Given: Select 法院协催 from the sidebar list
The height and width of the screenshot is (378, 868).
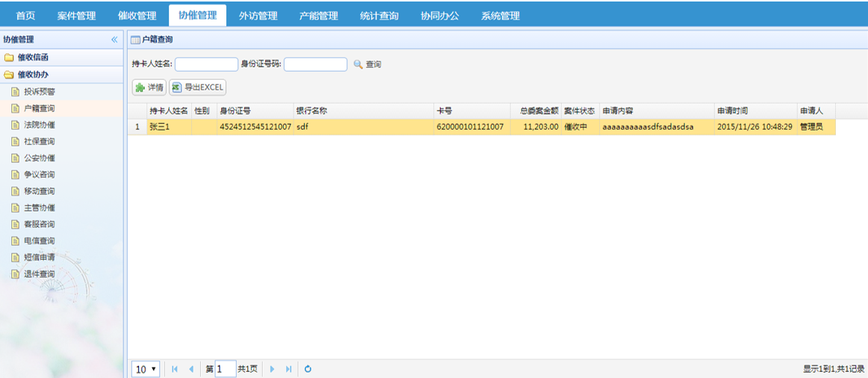Looking at the screenshot, I should (39, 125).
